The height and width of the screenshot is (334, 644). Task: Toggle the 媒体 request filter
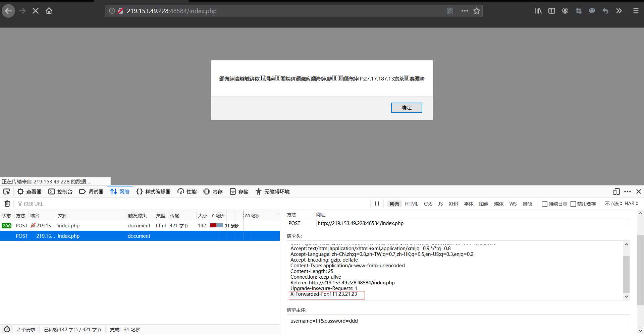pos(499,204)
